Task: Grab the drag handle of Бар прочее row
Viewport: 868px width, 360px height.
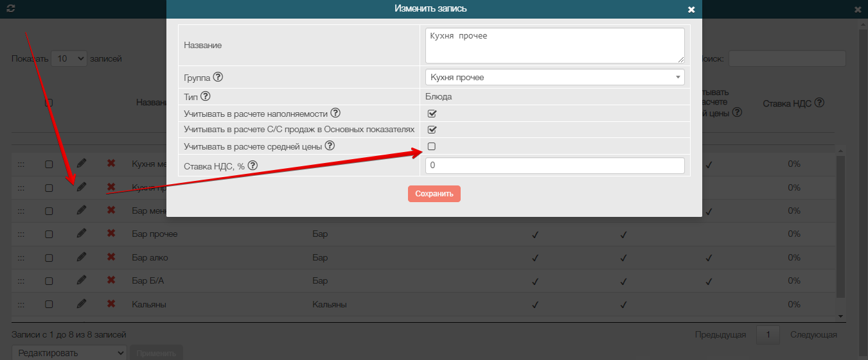Action: point(21,234)
